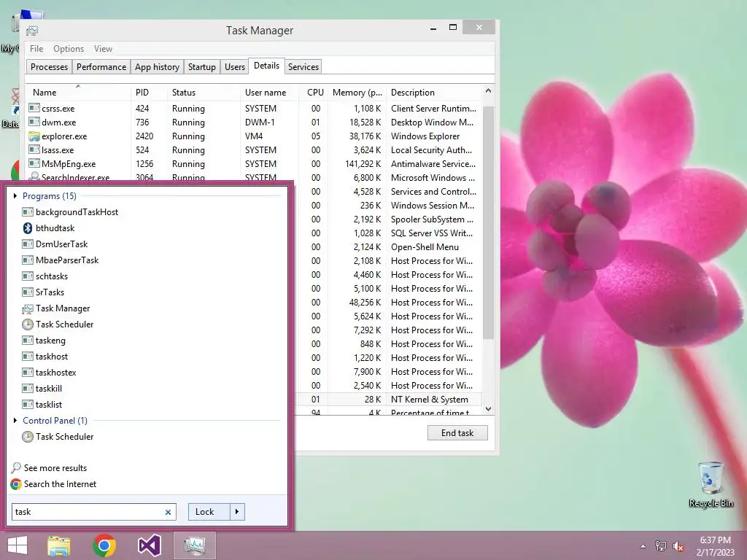Launch schtasks from Programs list
Viewport: 747px width, 560px height.
[45, 276]
